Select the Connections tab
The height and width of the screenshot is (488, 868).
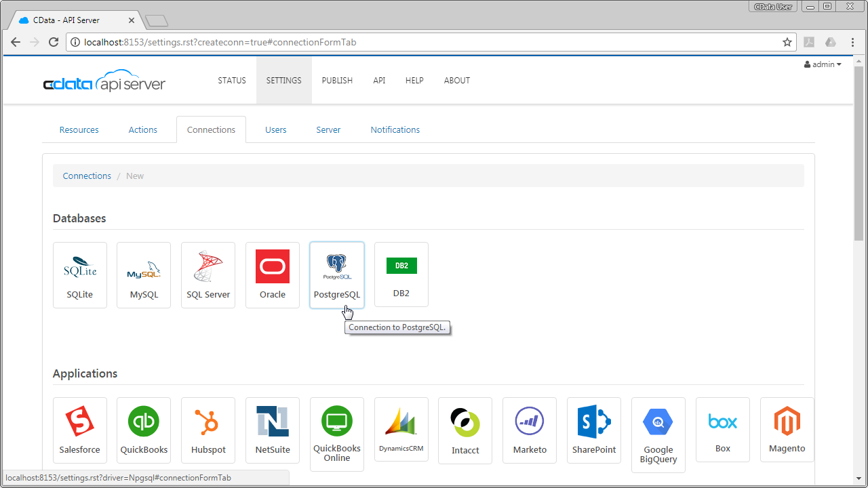(212, 129)
